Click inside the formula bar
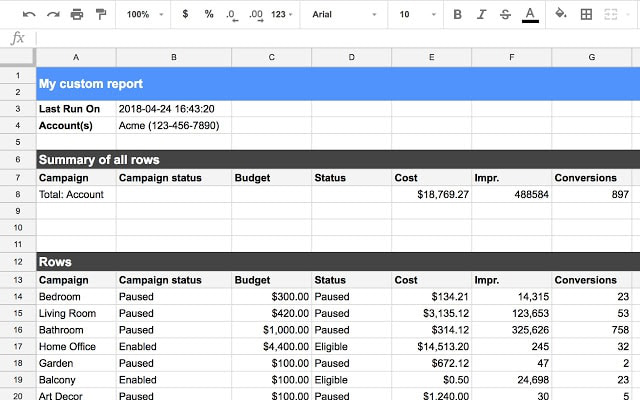Viewport: 640px width, 400px height. (x=330, y=38)
